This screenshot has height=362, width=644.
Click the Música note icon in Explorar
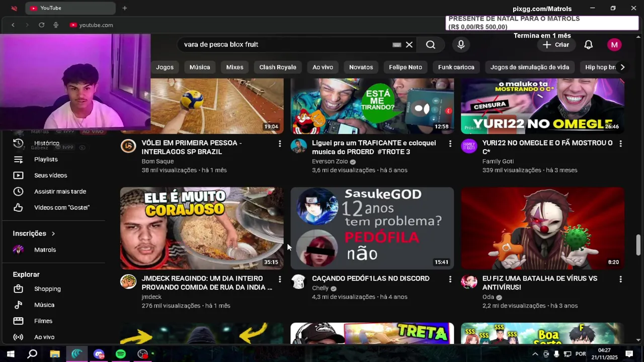pyautogui.click(x=18, y=305)
